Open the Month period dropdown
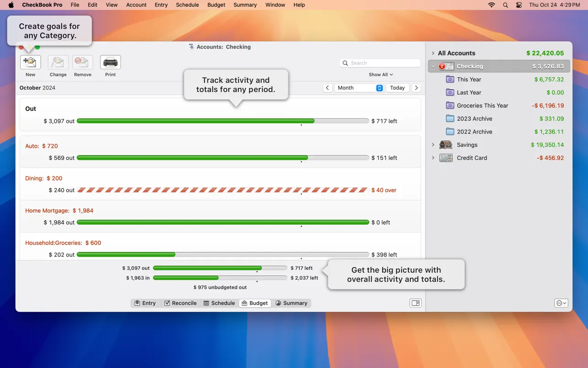Screen dimensions: 588x368 tap(359, 88)
